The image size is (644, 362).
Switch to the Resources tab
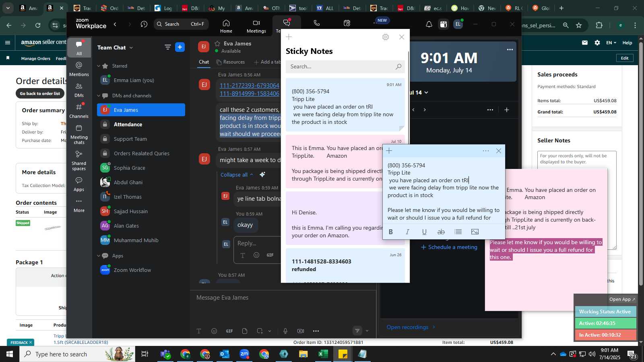tap(231, 62)
